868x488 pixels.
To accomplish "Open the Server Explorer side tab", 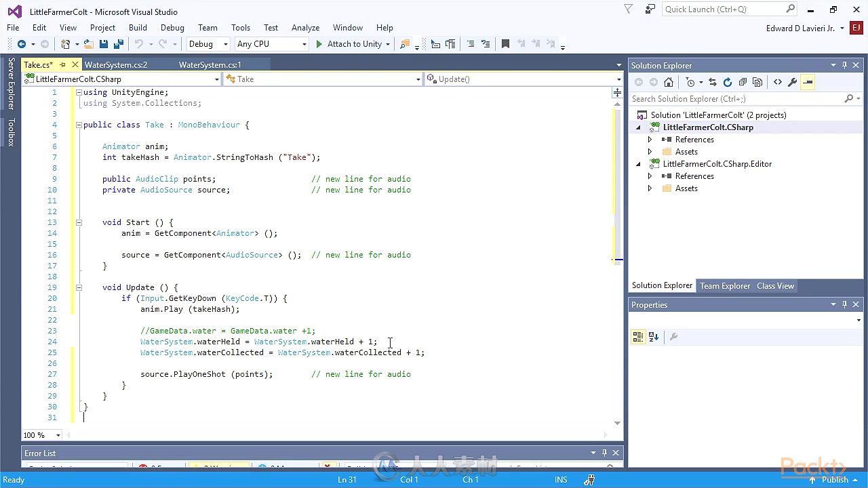I will point(11,83).
